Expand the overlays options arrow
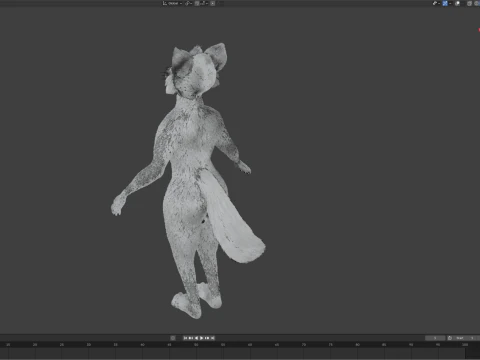Screen dimensions: 480x360 coord(450,3)
